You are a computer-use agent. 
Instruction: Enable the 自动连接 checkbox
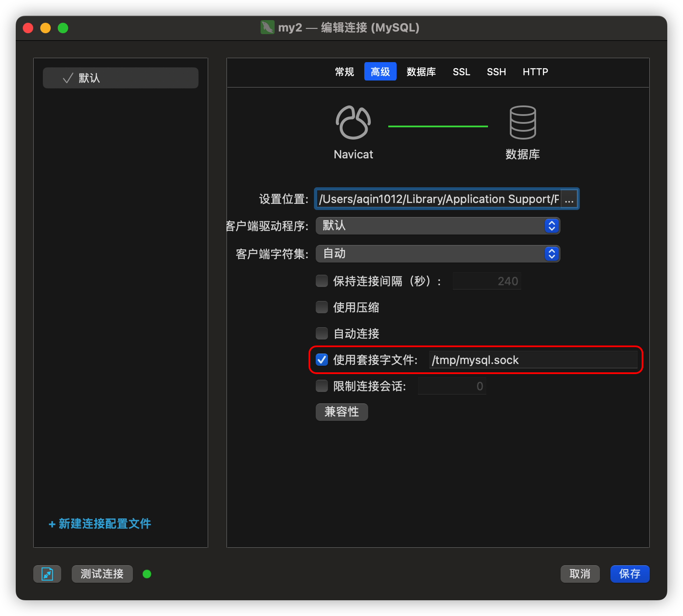[321, 333]
